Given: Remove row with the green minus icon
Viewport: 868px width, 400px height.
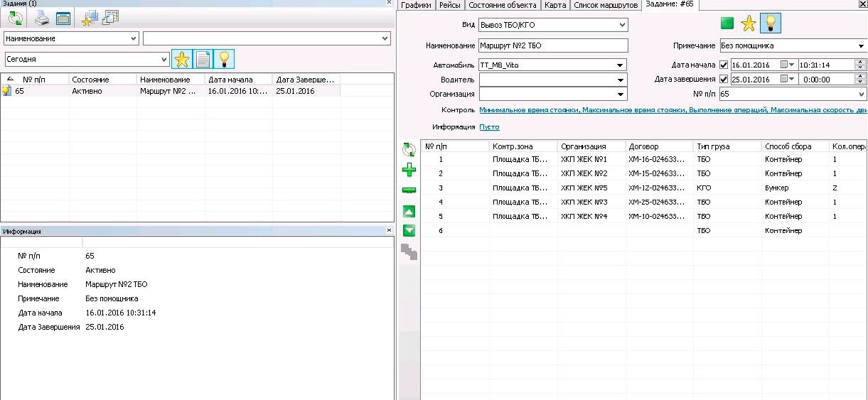Looking at the screenshot, I should (409, 190).
